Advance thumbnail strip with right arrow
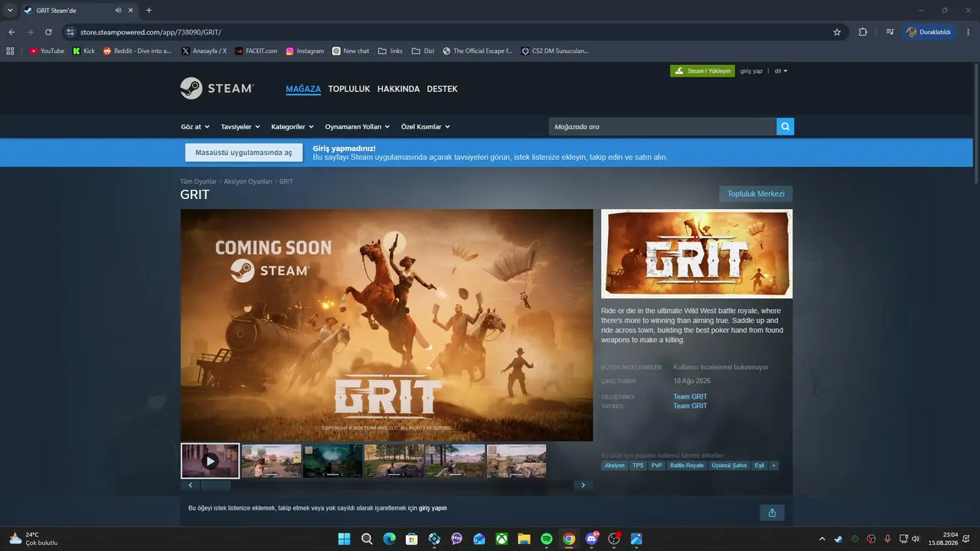Viewport: 980px width, 551px height. point(583,485)
